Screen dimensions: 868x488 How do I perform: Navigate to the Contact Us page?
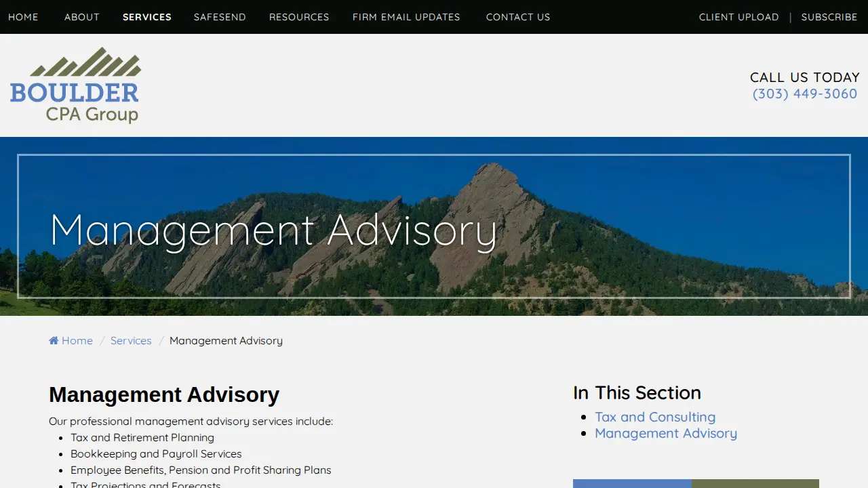[x=518, y=17]
